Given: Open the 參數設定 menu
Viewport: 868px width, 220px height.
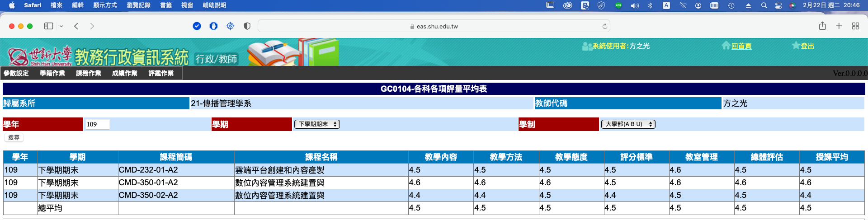Looking at the screenshot, I should pos(16,73).
